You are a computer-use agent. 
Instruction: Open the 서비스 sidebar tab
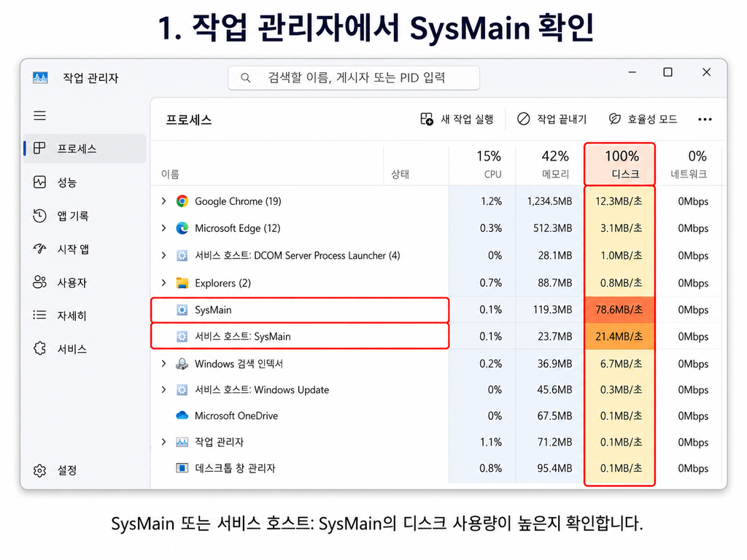[85, 349]
